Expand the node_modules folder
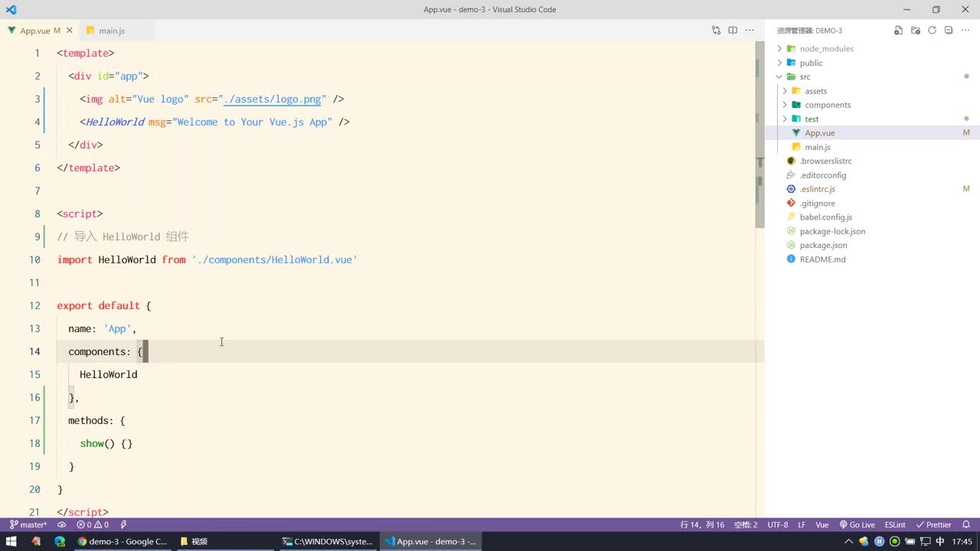Viewport: 980px width, 551px height. (826, 48)
